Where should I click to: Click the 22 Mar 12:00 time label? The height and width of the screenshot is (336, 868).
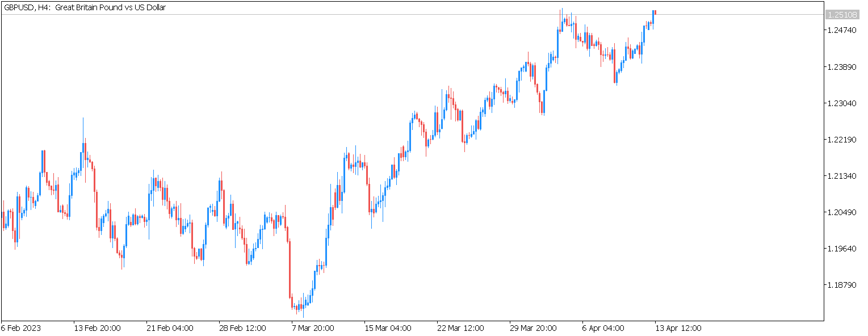coord(460,328)
